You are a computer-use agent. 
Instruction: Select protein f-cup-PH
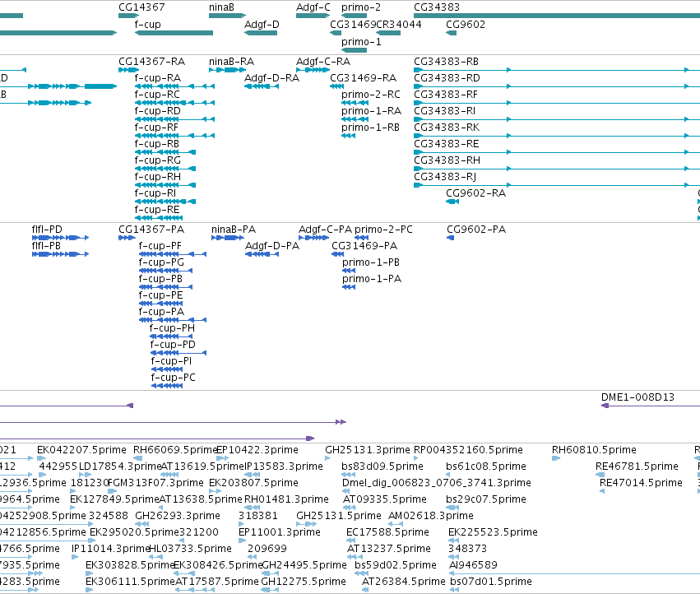(172, 328)
